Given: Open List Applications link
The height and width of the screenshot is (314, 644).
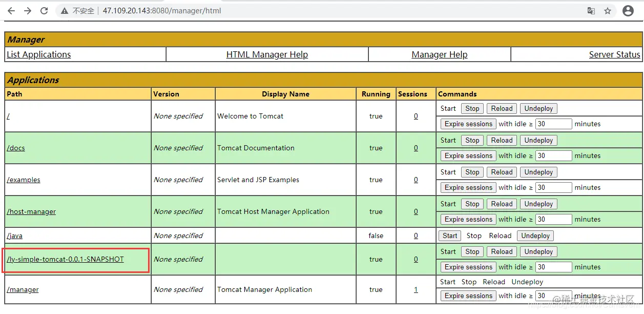Looking at the screenshot, I should tap(39, 54).
